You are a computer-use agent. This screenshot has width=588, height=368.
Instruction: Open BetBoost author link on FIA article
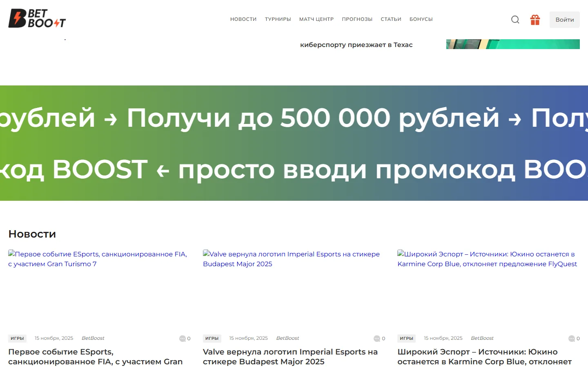click(x=93, y=338)
